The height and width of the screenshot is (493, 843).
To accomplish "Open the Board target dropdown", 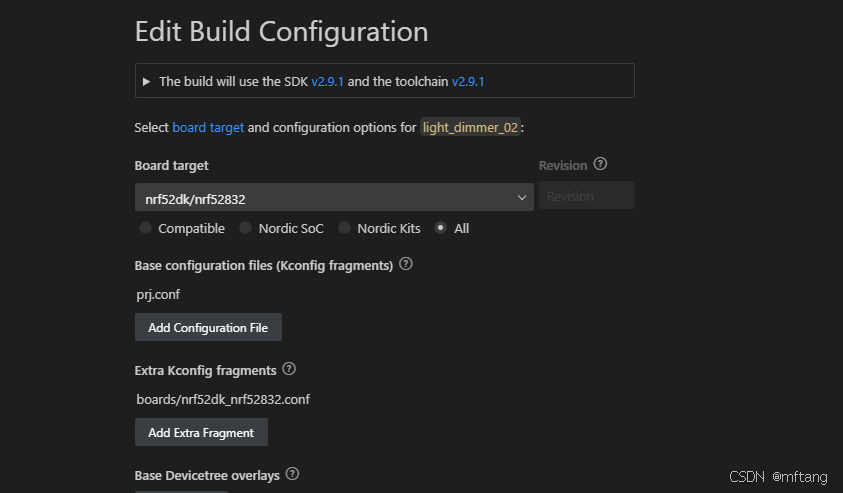I will [334, 198].
